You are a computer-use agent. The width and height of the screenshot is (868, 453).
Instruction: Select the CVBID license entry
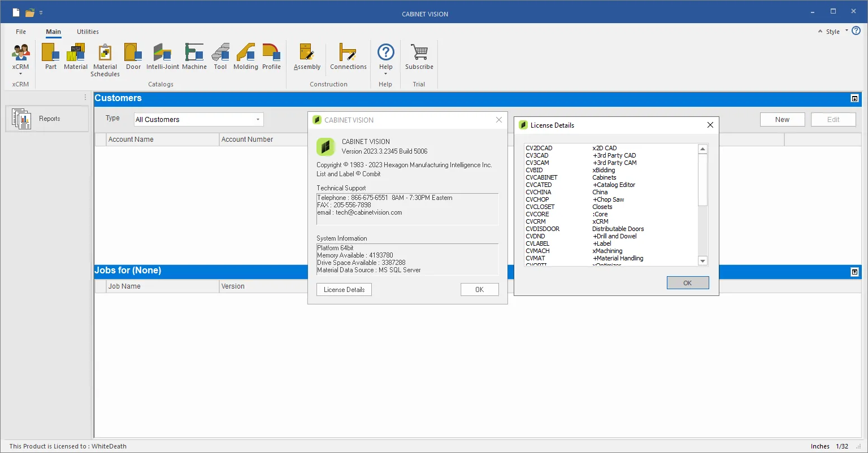(x=611, y=170)
